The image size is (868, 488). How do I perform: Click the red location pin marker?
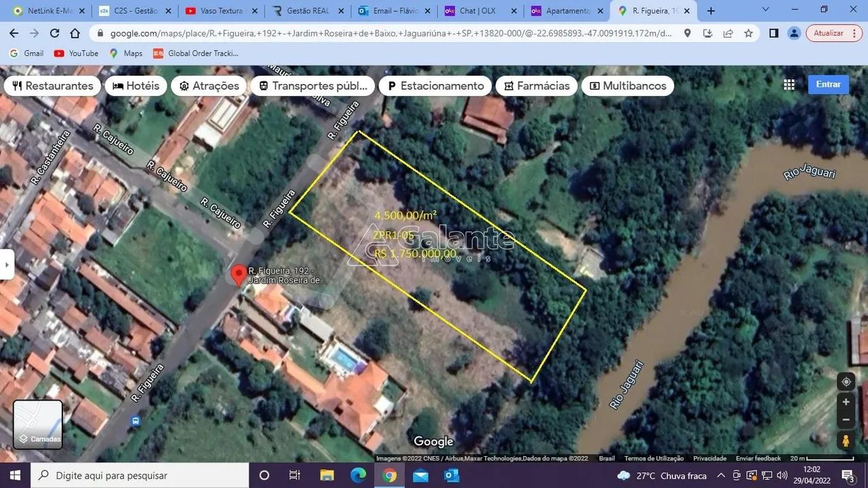[x=238, y=274]
